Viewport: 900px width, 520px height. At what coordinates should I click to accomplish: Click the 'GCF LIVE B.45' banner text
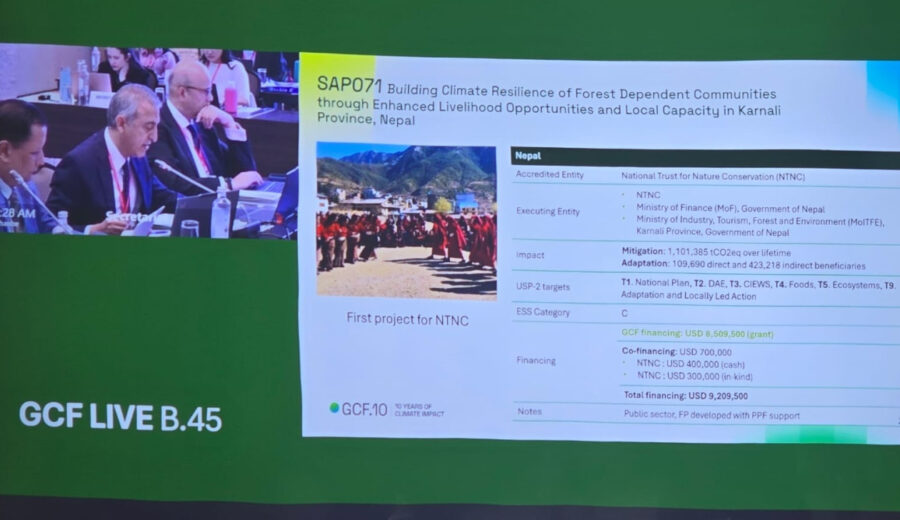[x=121, y=417]
